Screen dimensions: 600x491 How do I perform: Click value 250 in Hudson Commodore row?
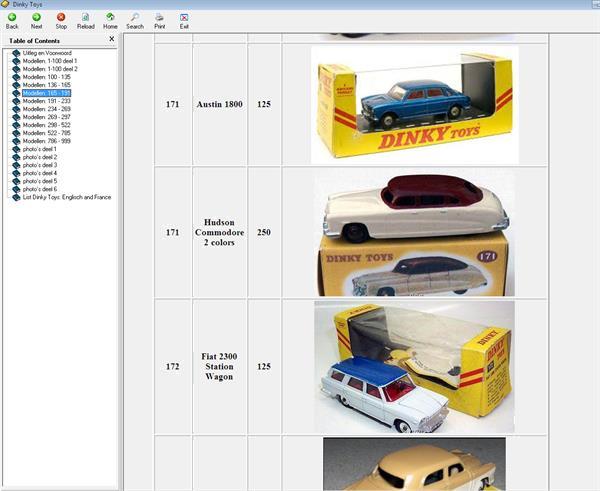click(x=264, y=232)
